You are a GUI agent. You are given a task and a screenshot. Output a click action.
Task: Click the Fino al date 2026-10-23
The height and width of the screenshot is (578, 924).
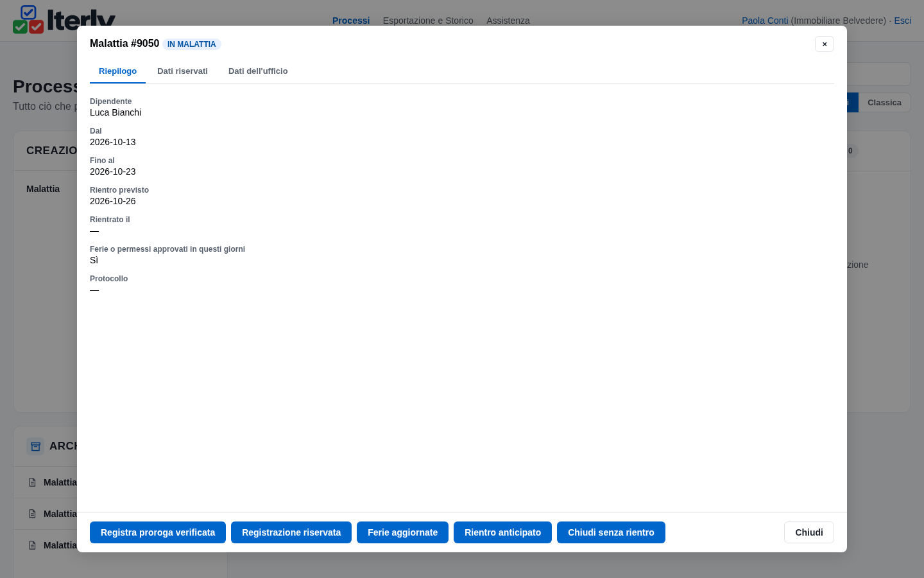(x=113, y=171)
